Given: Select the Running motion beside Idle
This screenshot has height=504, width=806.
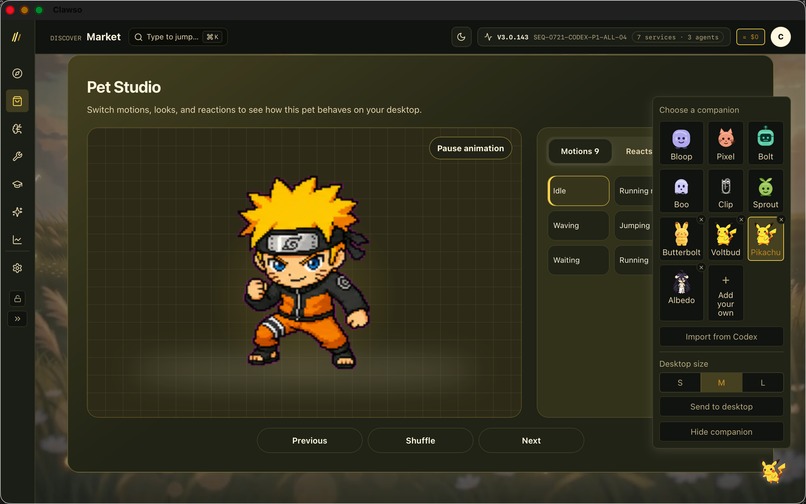Looking at the screenshot, I should [x=634, y=191].
